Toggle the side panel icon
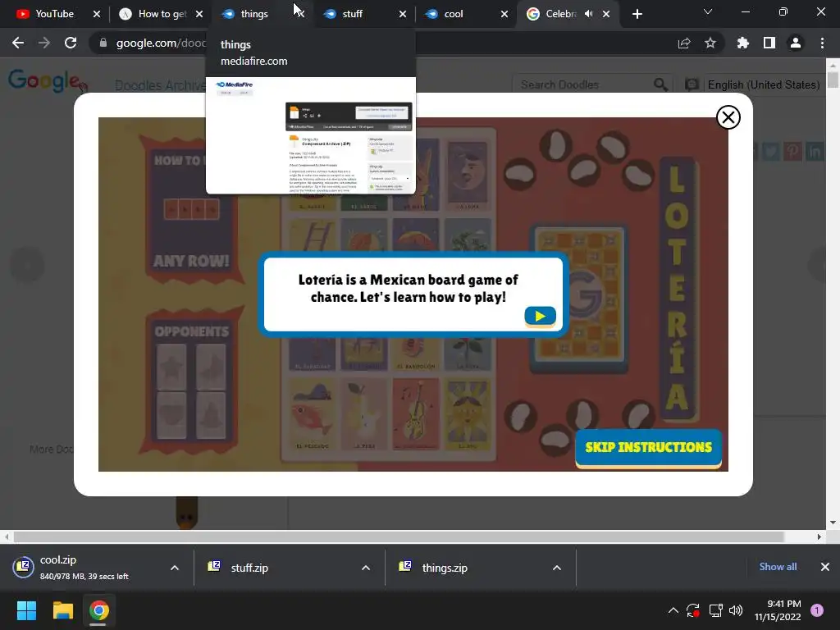 point(769,43)
